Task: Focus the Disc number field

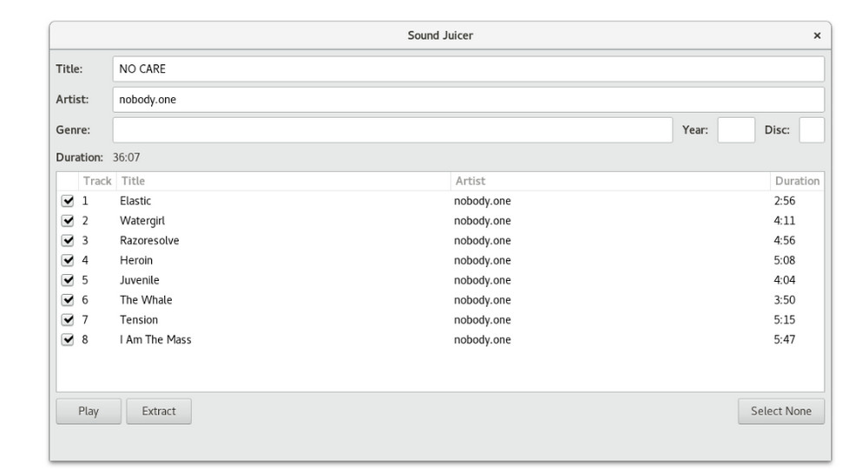Action: (x=812, y=130)
